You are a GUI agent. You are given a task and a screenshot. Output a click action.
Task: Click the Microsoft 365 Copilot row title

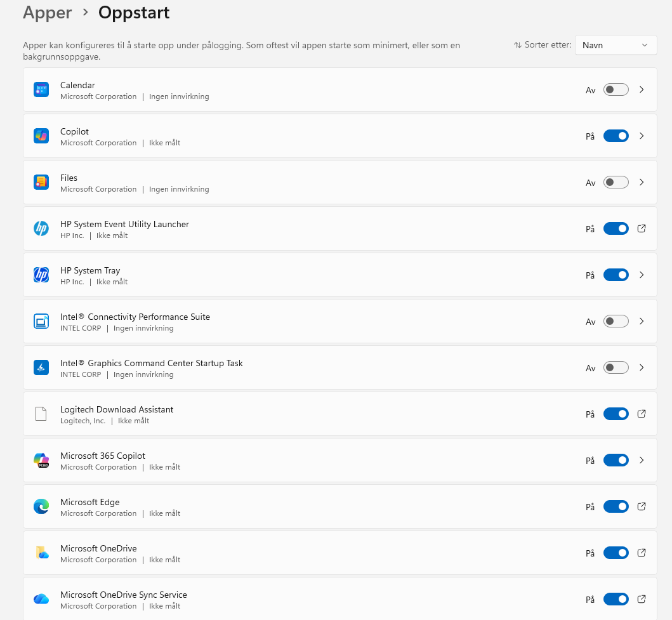tap(103, 456)
